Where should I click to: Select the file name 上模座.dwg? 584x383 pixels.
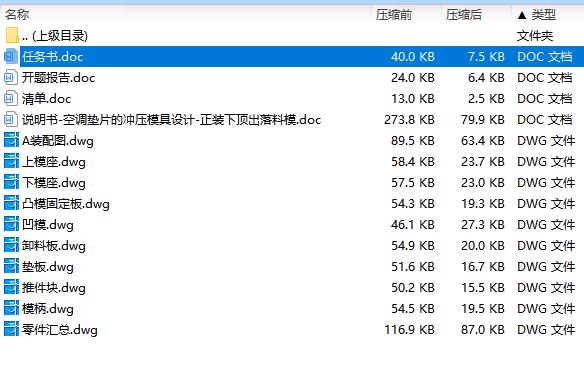(54, 162)
